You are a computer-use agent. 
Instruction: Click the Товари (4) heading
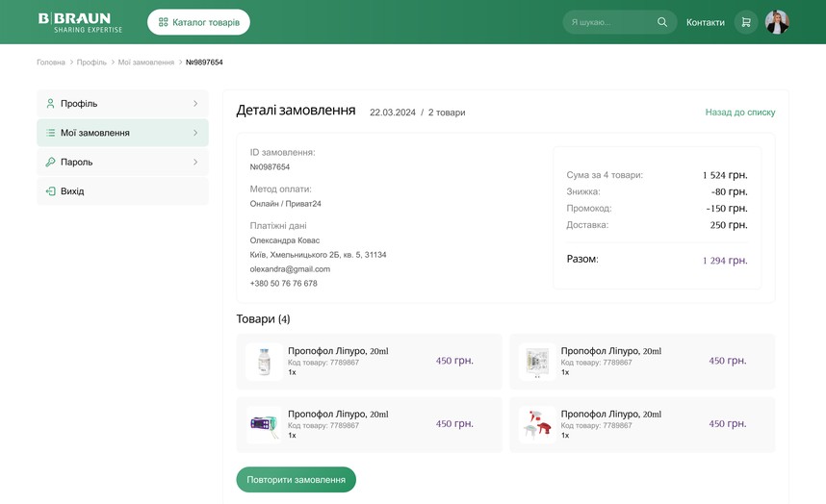[263, 318]
